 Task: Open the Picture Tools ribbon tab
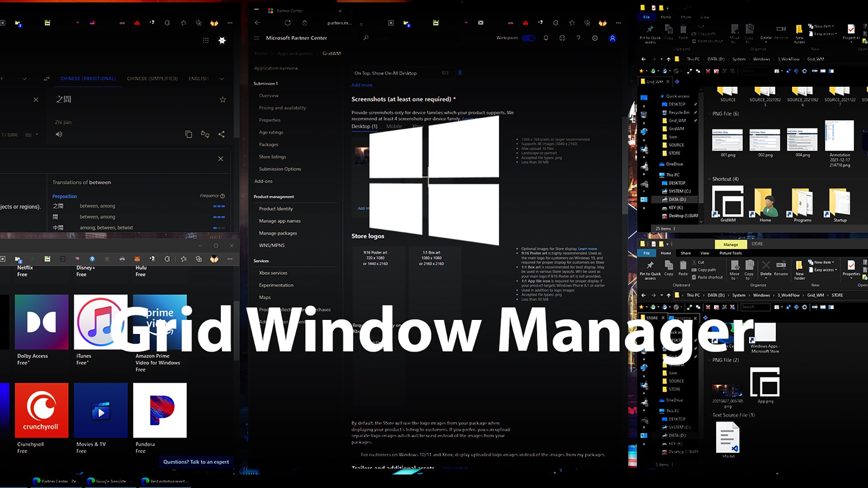click(730, 253)
